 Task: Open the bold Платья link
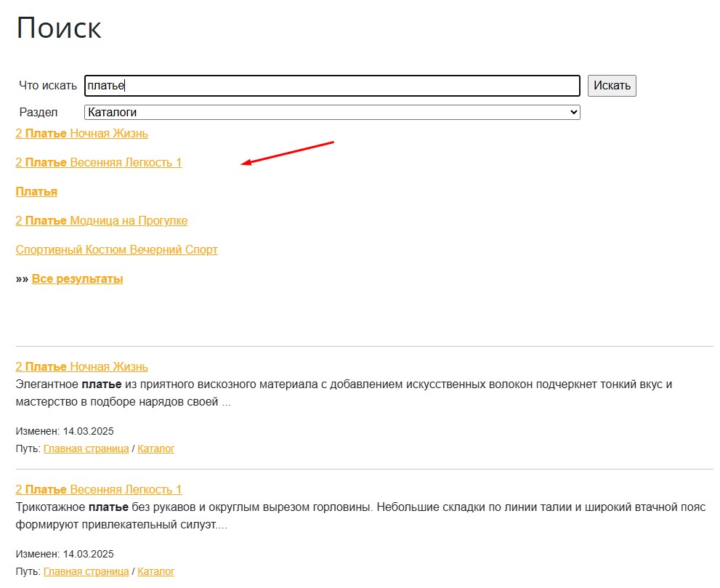click(36, 192)
